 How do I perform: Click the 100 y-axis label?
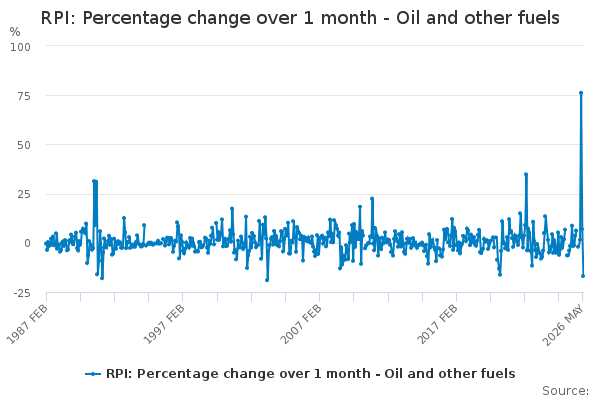[20, 47]
